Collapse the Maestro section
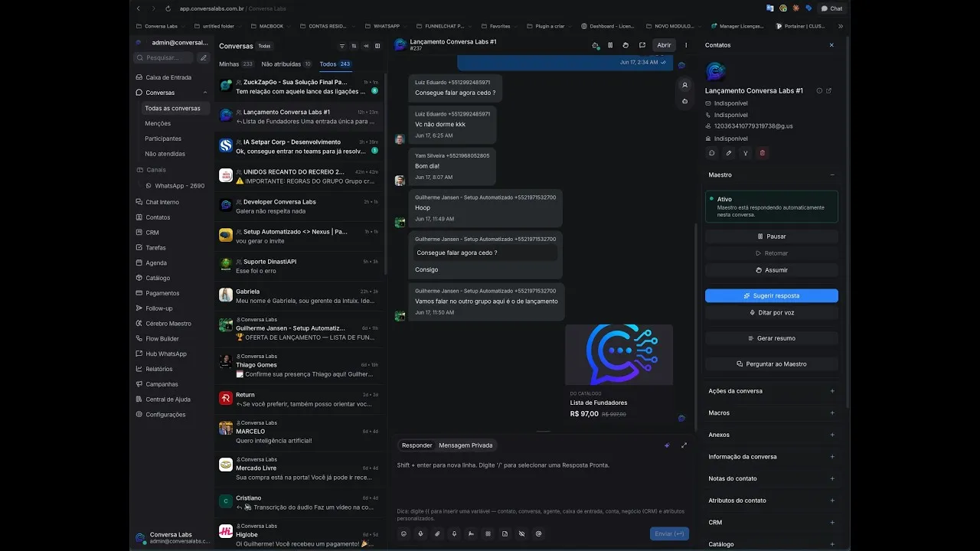The image size is (980, 551). point(832,175)
